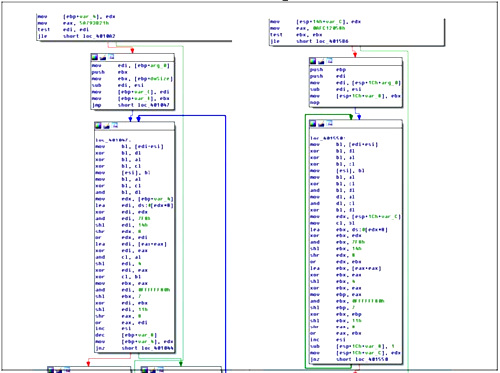The width and height of the screenshot is (500, 373).
Task: Click the pencil icon on the 'mov edi, [ebp+arg_0]' node
Action: [103, 57]
